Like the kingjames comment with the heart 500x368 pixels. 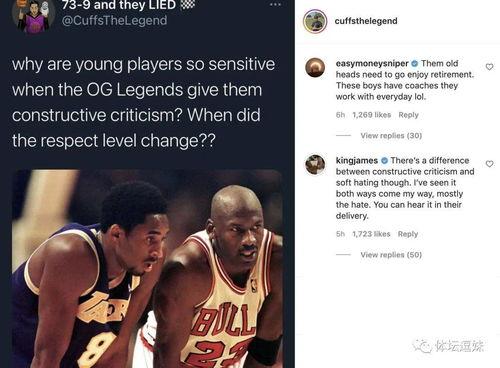[x=489, y=164]
